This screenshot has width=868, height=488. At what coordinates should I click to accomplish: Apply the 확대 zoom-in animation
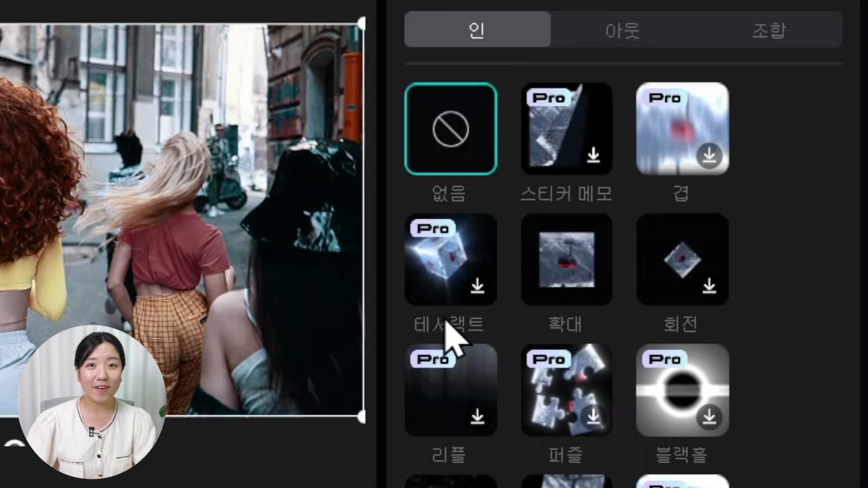566,259
